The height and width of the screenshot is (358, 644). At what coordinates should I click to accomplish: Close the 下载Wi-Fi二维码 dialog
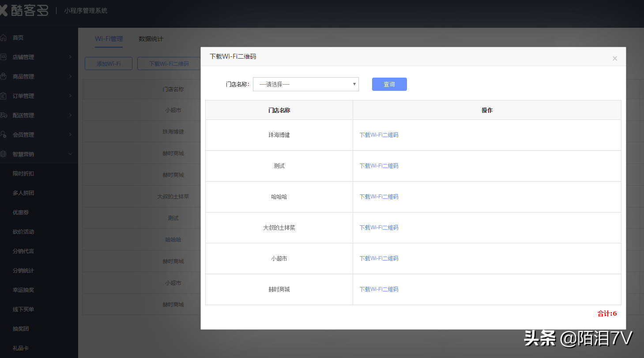point(615,58)
